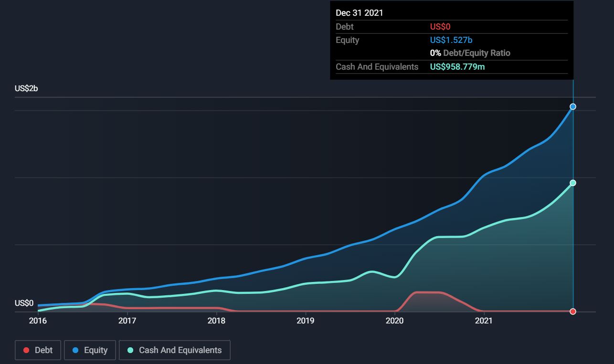This screenshot has height=364, width=614.
Task: Click the US$0 y-axis label
Action: tap(24, 303)
